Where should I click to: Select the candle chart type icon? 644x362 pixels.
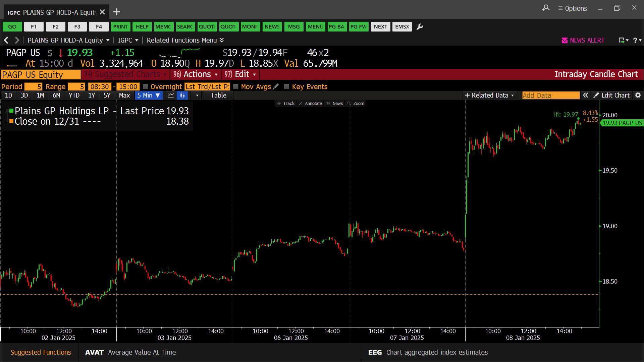pos(182,96)
